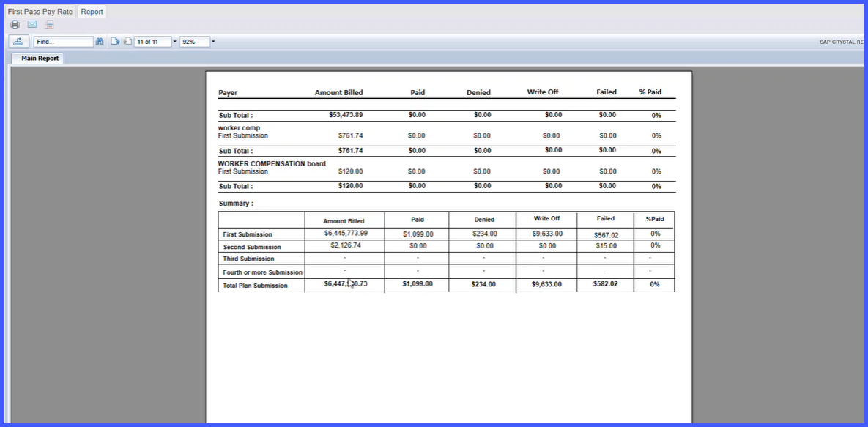Click Total Plan Submission row label
The width and height of the screenshot is (868, 427).
255,286
